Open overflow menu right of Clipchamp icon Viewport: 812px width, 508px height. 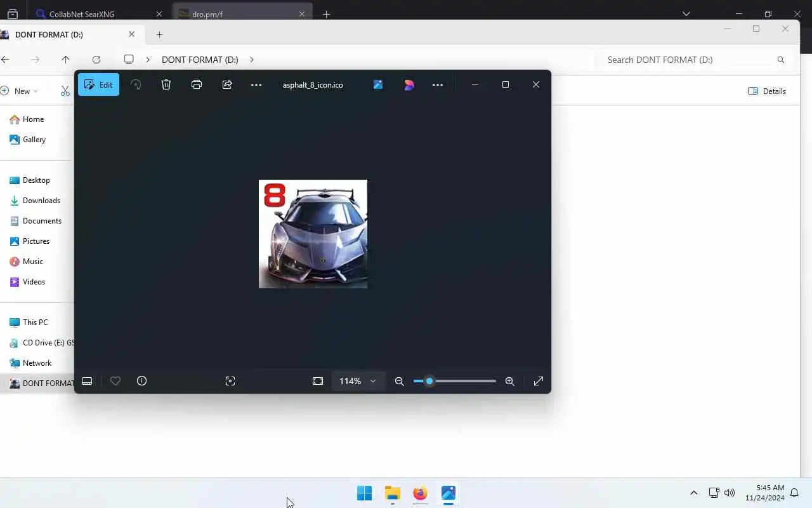click(438, 84)
